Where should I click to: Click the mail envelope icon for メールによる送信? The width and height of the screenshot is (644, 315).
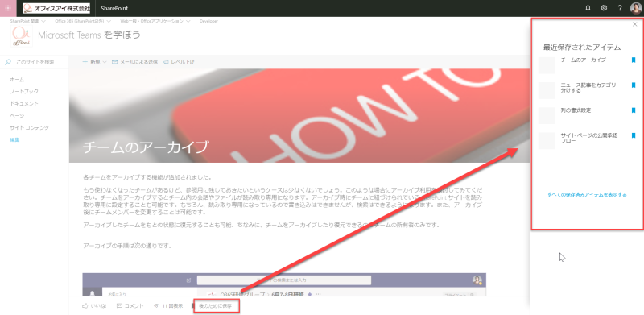pyautogui.click(x=114, y=62)
